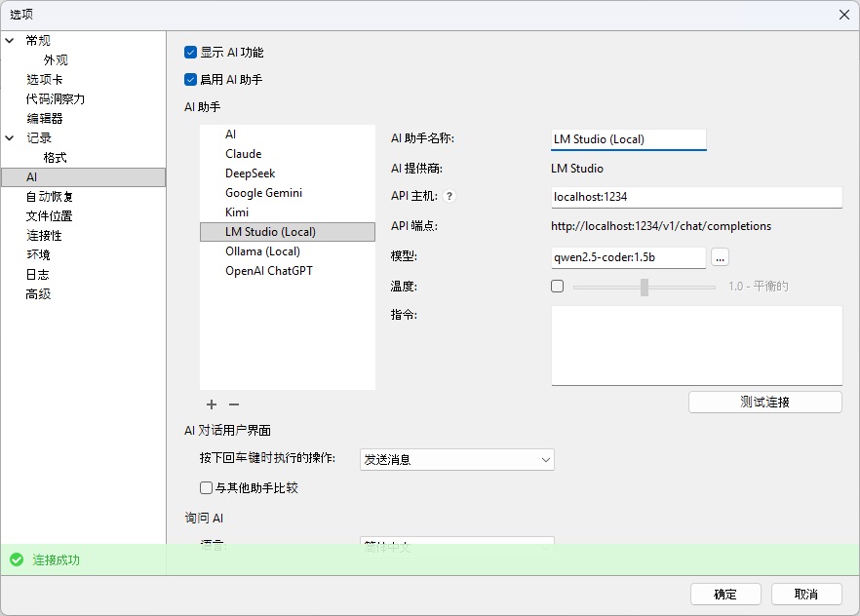Viewport: 860px width, 616px height.
Task: Close the 选项 dialog window
Action: pos(844,15)
